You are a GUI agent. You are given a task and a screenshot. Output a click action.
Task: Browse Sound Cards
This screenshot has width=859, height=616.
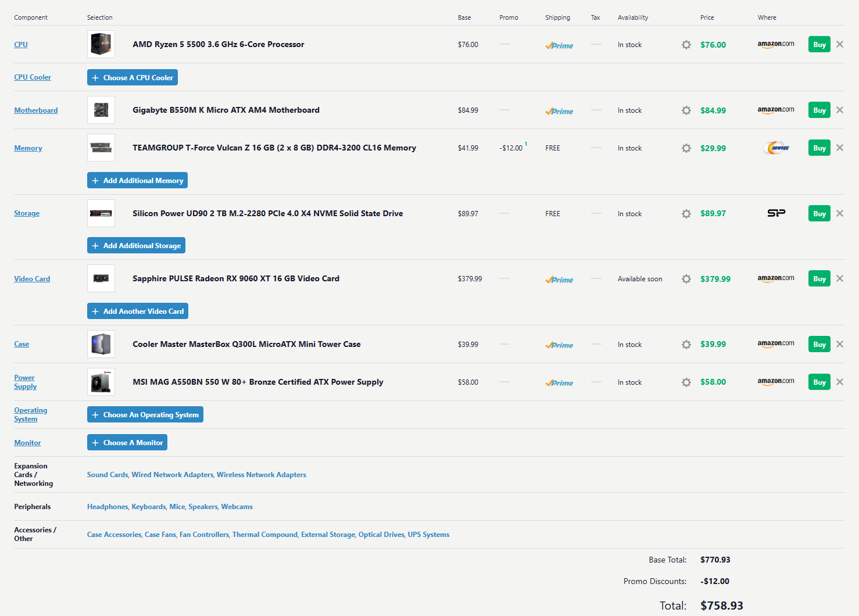[108, 474]
